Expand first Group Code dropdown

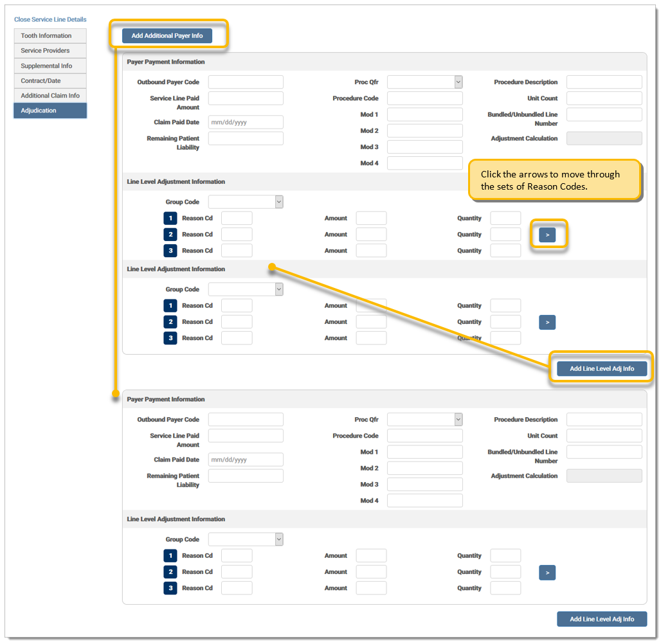point(246,202)
